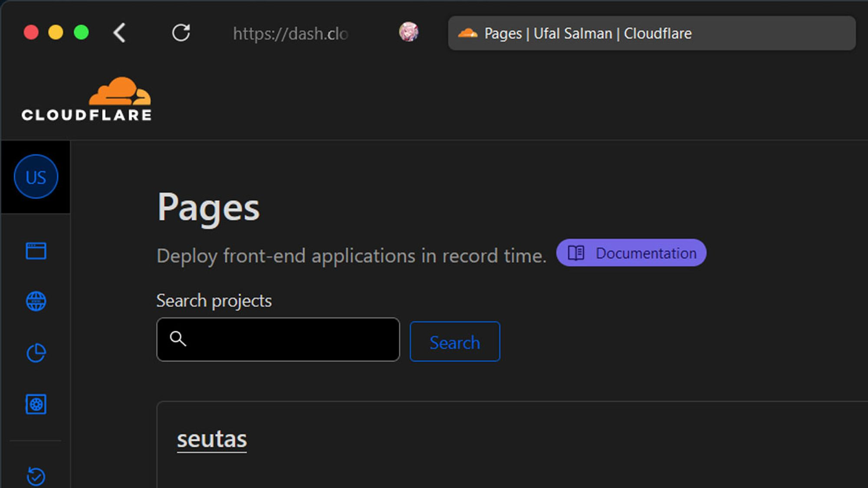
Task: Click the Cloudflare logo
Action: 86,99
